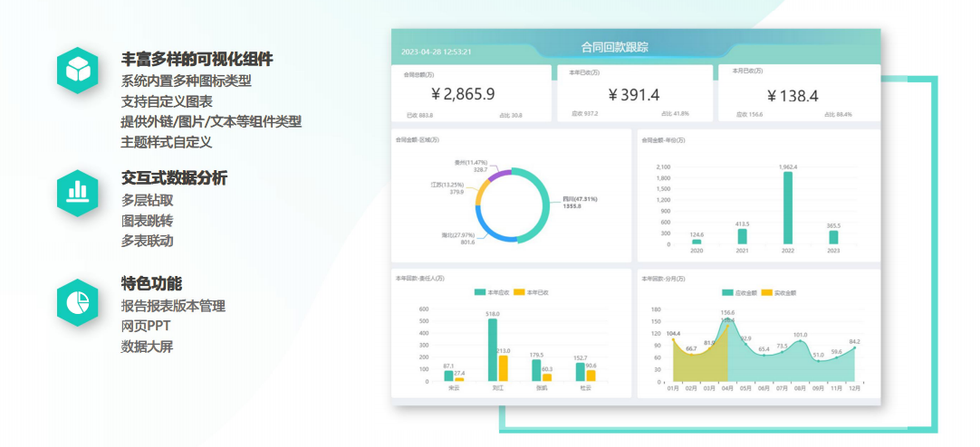
Task: Select the purple 贵州 donut segment
Action: [499, 174]
